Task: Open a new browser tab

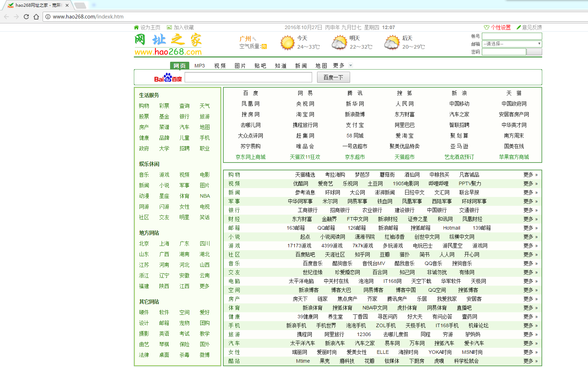Action: tap(80, 5)
